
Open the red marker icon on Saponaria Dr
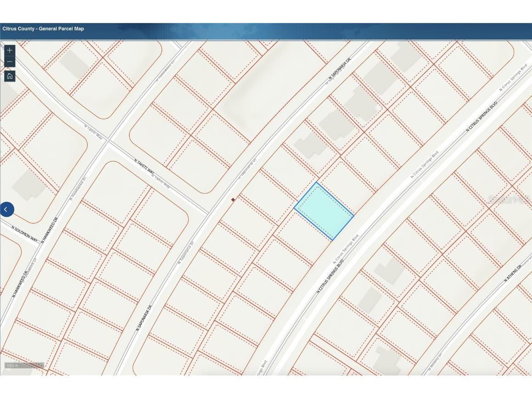point(233,199)
